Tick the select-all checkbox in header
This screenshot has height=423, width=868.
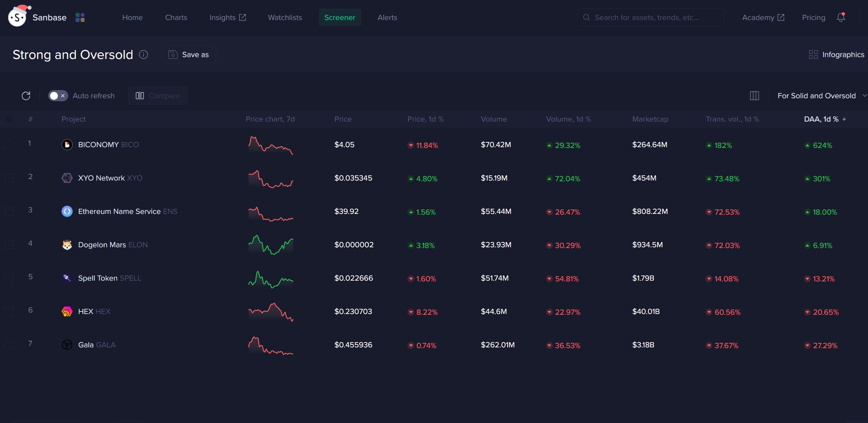[9, 119]
